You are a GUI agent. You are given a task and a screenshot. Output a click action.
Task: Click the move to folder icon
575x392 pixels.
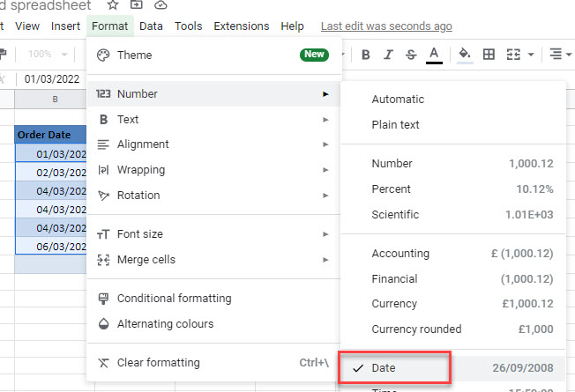(x=136, y=5)
